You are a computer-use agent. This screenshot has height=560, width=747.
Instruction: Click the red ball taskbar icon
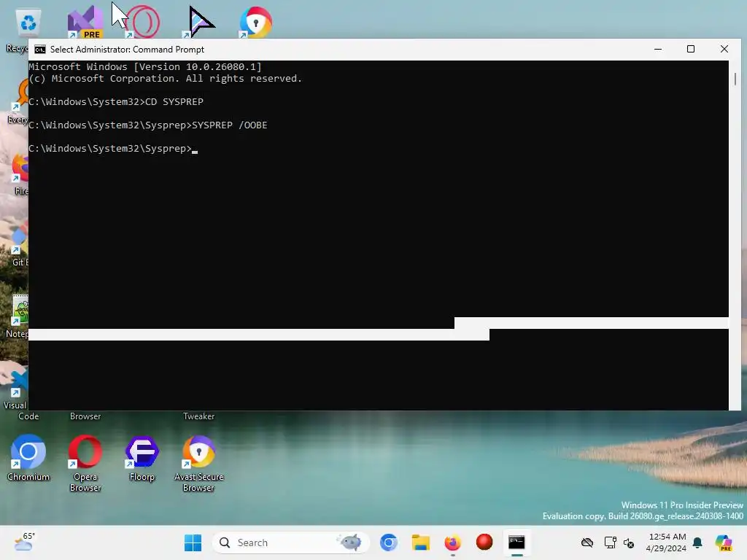tap(484, 542)
